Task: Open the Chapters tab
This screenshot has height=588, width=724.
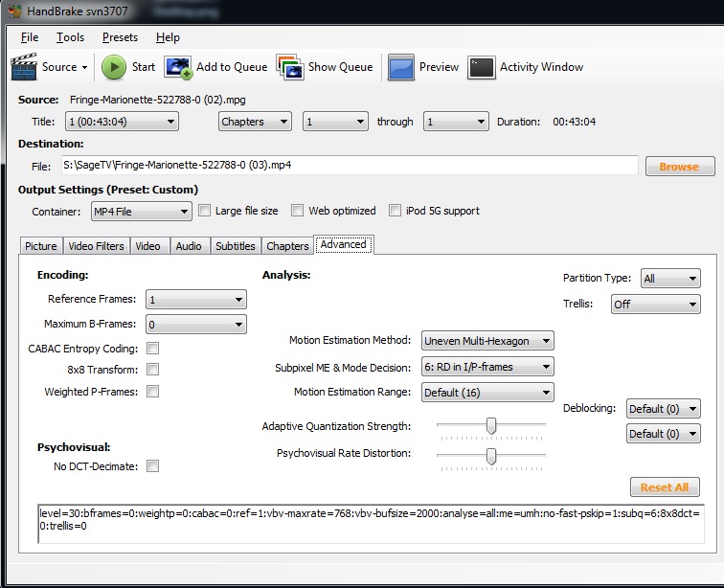Action: 287,246
